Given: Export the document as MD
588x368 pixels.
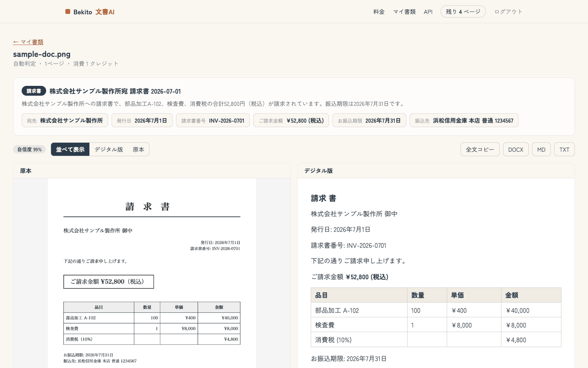Looking at the screenshot, I should (x=541, y=149).
